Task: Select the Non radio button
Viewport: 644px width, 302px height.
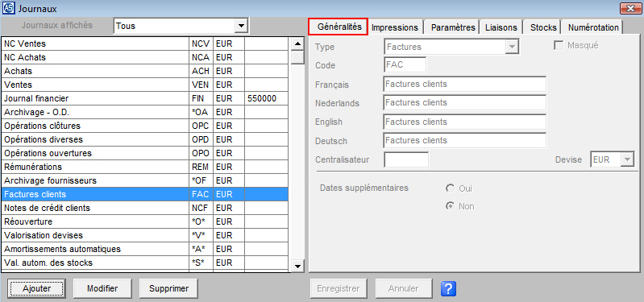Action: pos(451,206)
